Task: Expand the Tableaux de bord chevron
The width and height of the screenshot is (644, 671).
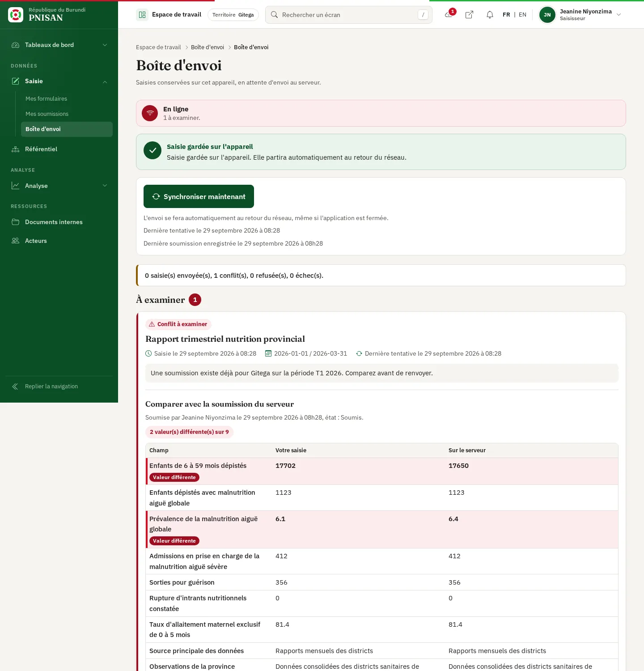Action: (x=105, y=45)
